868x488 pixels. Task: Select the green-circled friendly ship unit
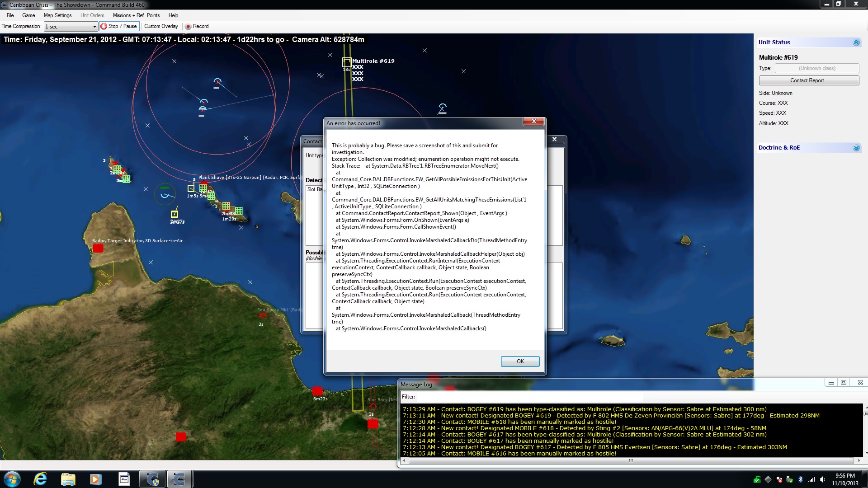pyautogui.click(x=165, y=194)
